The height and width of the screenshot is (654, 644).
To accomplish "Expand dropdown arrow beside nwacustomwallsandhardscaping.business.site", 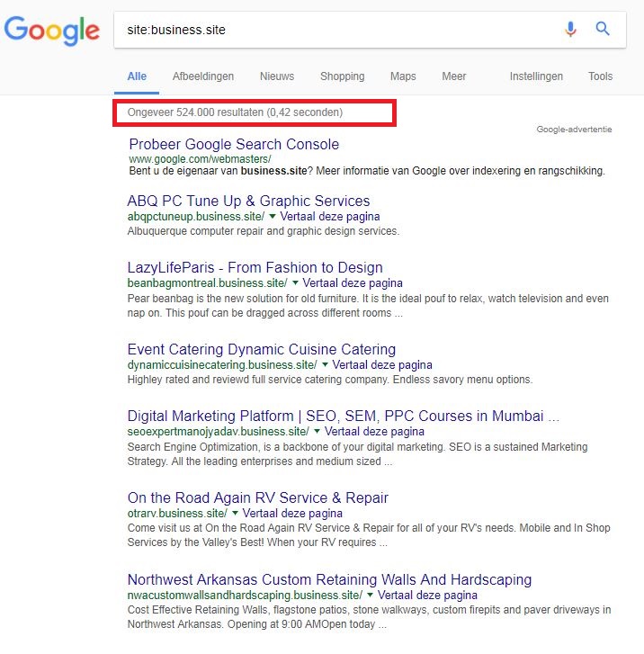I will click(370, 595).
